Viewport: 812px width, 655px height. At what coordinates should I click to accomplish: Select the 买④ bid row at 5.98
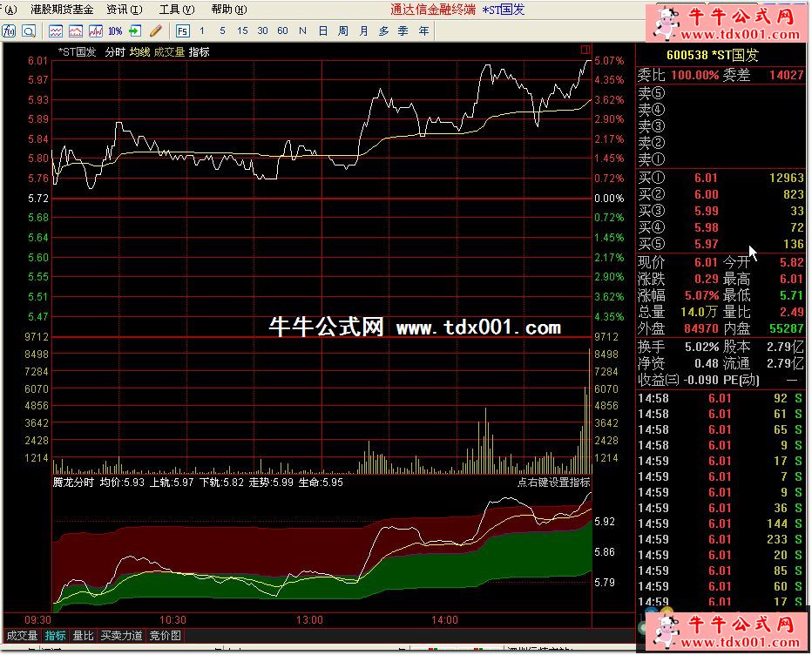(x=721, y=227)
